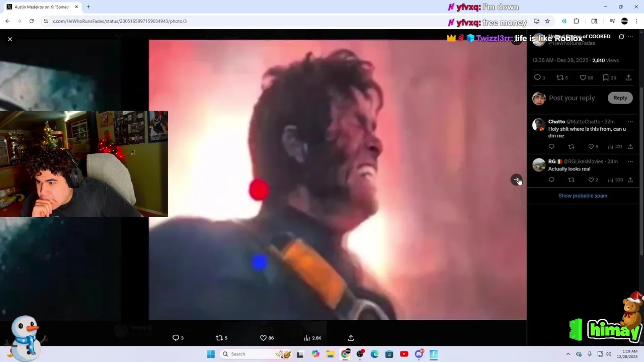Open YouTube from the taskbar
This screenshot has height=362, width=644.
[x=404, y=354]
